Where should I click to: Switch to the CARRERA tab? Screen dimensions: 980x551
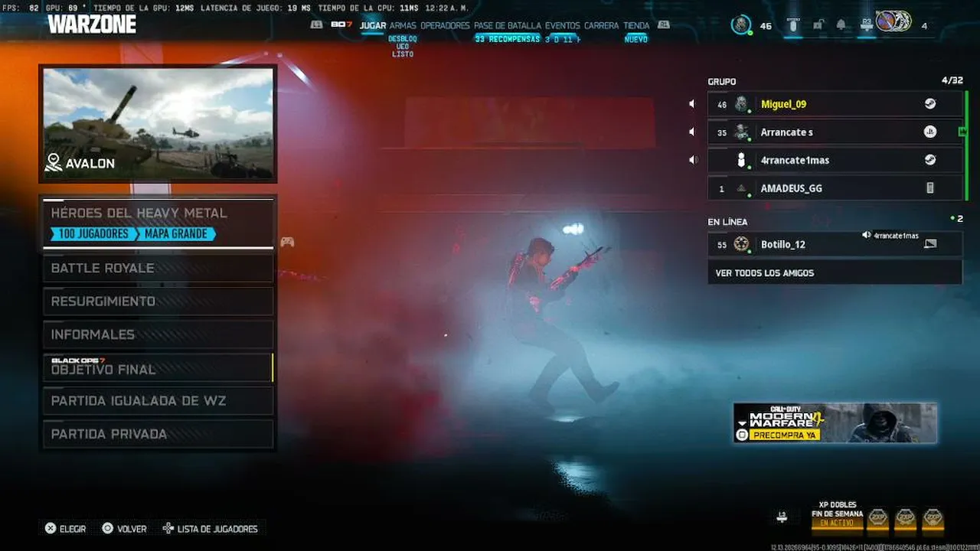point(602,25)
